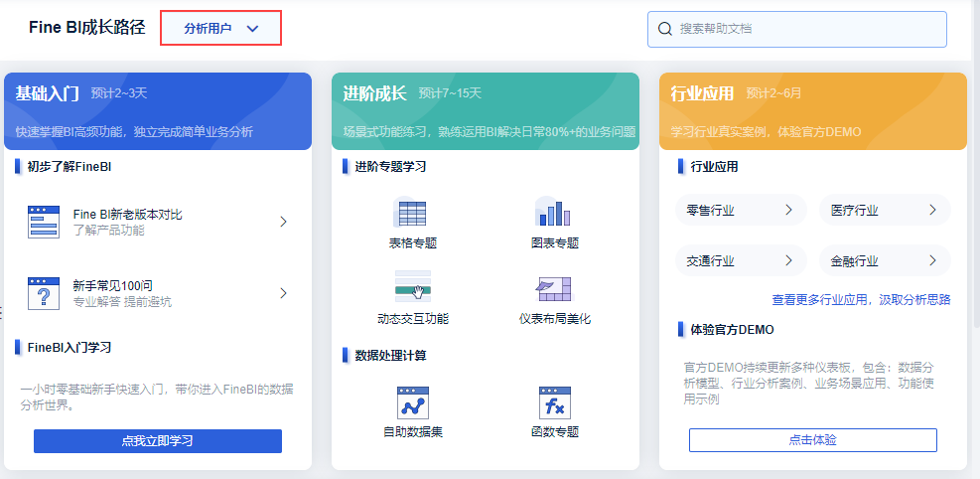Expand the 新手常见100问 chevron arrow
This screenshot has height=479, width=980.
pos(283,292)
